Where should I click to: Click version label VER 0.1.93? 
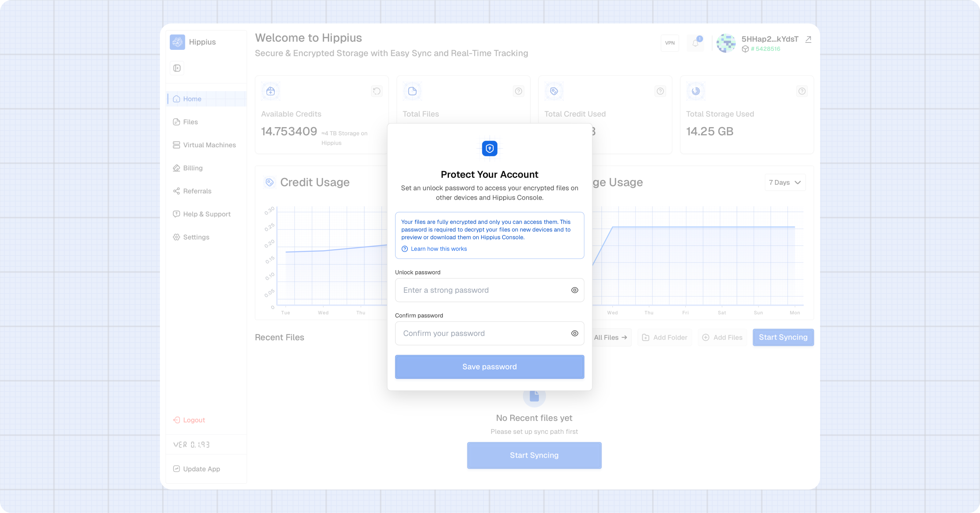tap(191, 444)
